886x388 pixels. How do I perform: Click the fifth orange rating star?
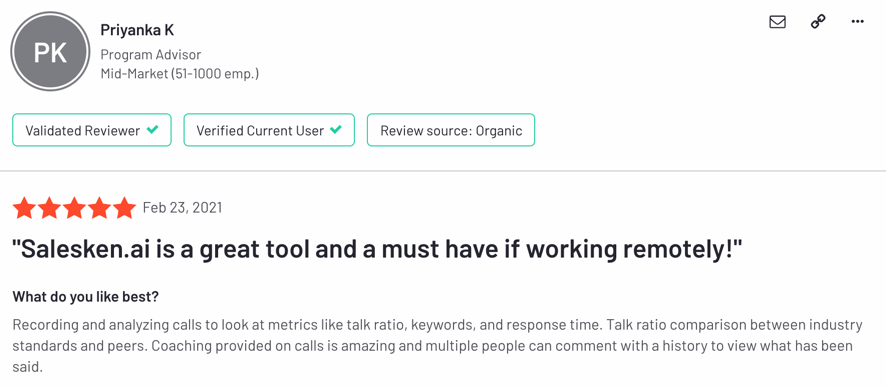124,208
